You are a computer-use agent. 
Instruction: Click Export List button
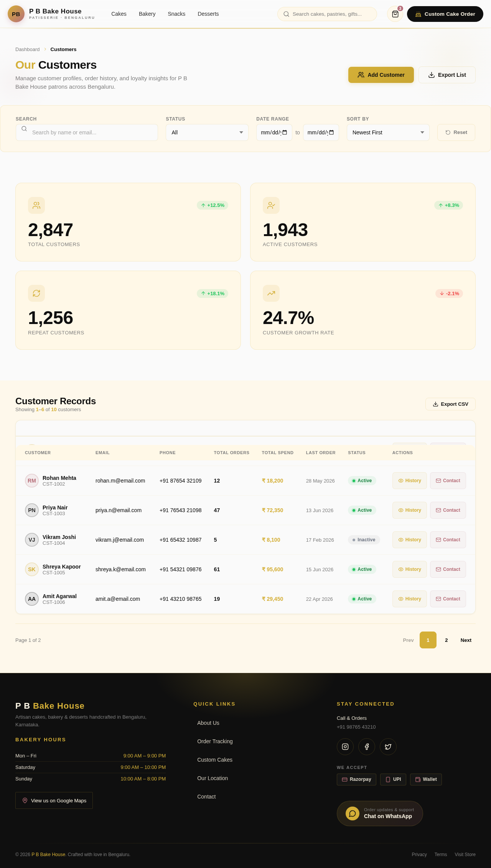click(x=447, y=75)
